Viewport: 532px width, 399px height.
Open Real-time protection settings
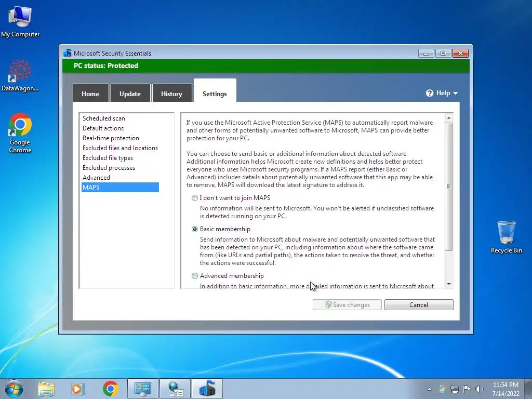pyautogui.click(x=111, y=138)
